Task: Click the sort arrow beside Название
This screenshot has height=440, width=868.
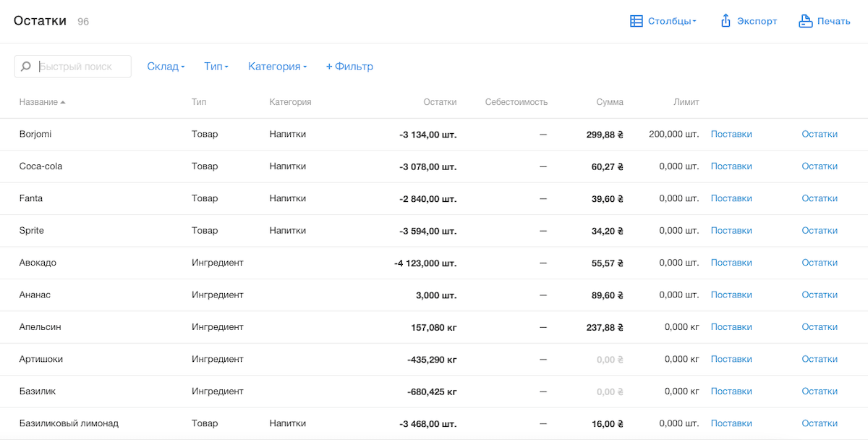Action: 63,103
